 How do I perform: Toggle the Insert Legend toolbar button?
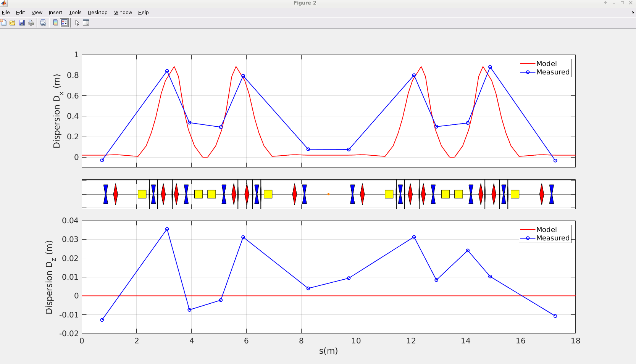pyautogui.click(x=65, y=23)
